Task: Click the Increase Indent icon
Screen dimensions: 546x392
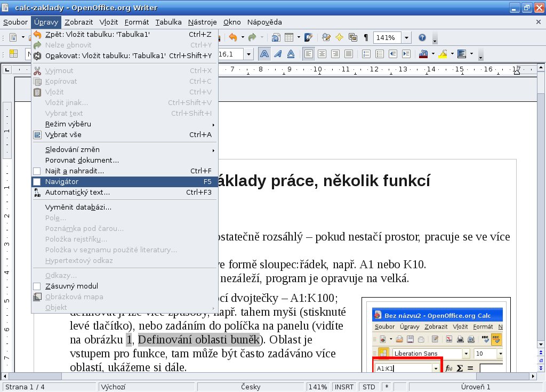Action: click(406, 54)
